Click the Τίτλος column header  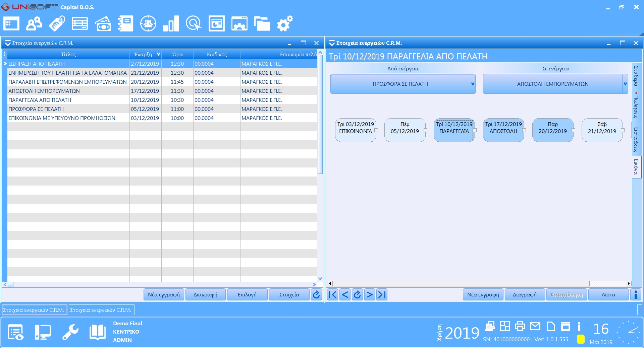point(68,54)
